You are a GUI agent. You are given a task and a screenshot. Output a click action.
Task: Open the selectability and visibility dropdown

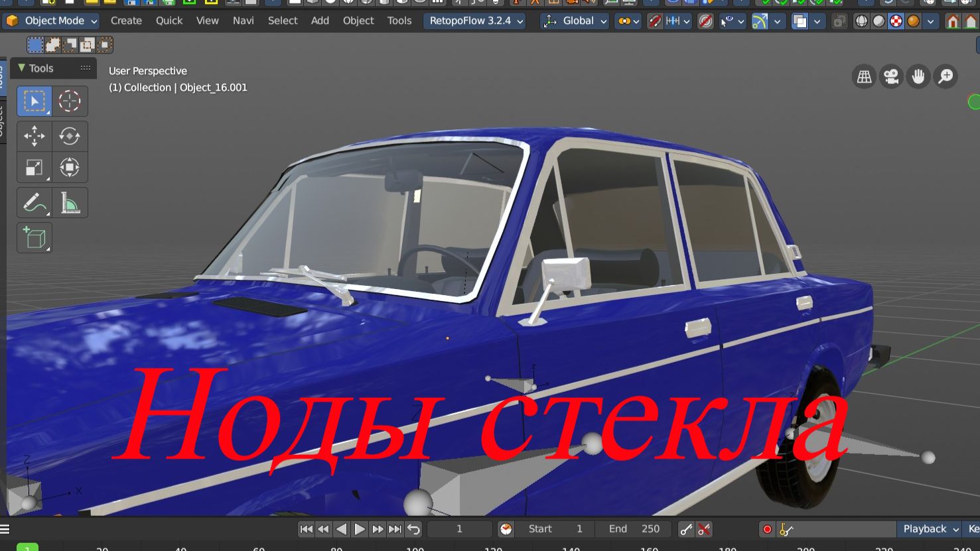point(733,21)
